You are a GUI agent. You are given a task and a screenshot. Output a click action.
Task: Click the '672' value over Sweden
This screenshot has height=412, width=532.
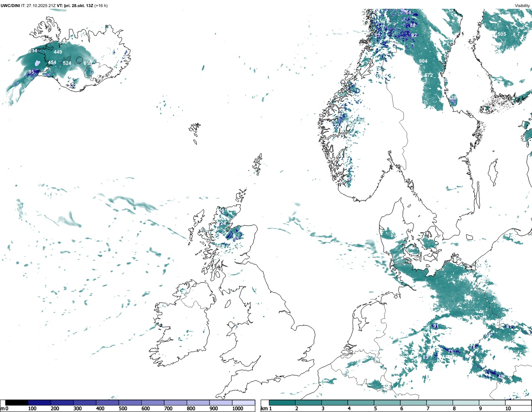pos(429,75)
